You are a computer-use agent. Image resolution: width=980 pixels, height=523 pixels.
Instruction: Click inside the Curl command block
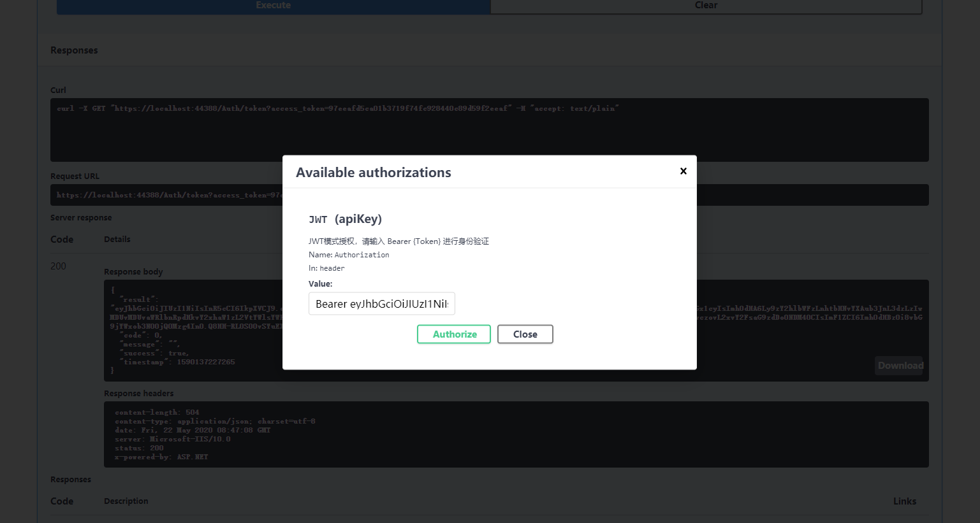click(489, 130)
